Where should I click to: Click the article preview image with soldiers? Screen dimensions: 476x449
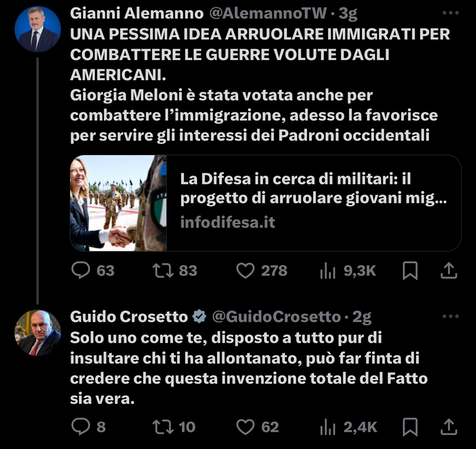click(x=118, y=203)
